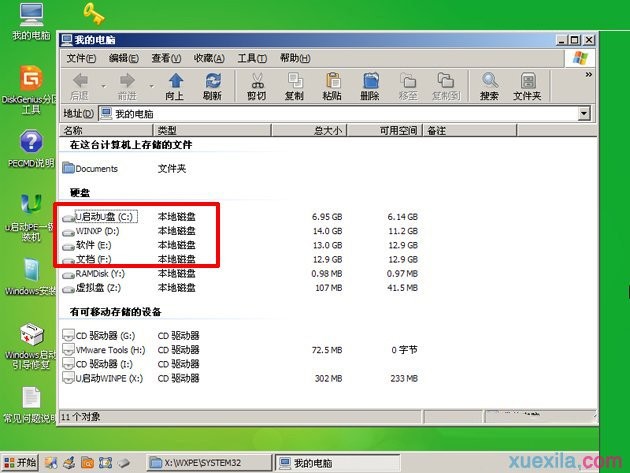Select RAMDisk (Y:) drive
This screenshot has width=630, height=473.
(x=94, y=274)
